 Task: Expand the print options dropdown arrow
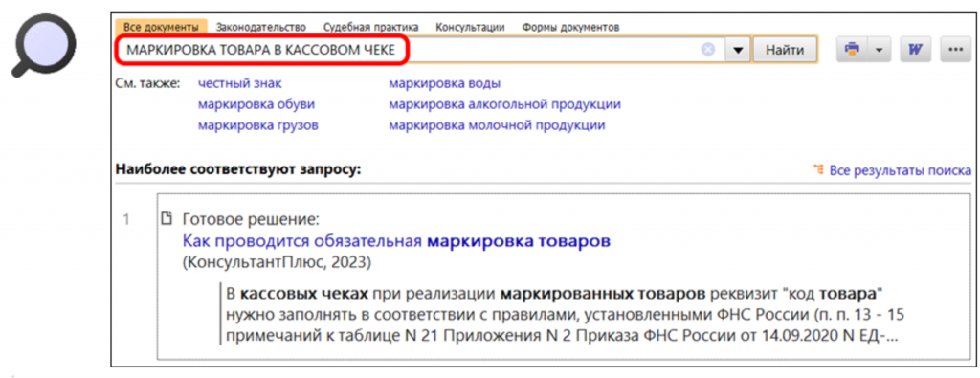(x=879, y=51)
